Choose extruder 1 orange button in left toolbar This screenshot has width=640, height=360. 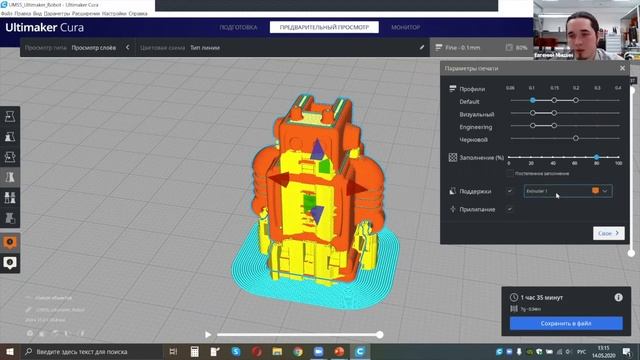click(x=10, y=242)
